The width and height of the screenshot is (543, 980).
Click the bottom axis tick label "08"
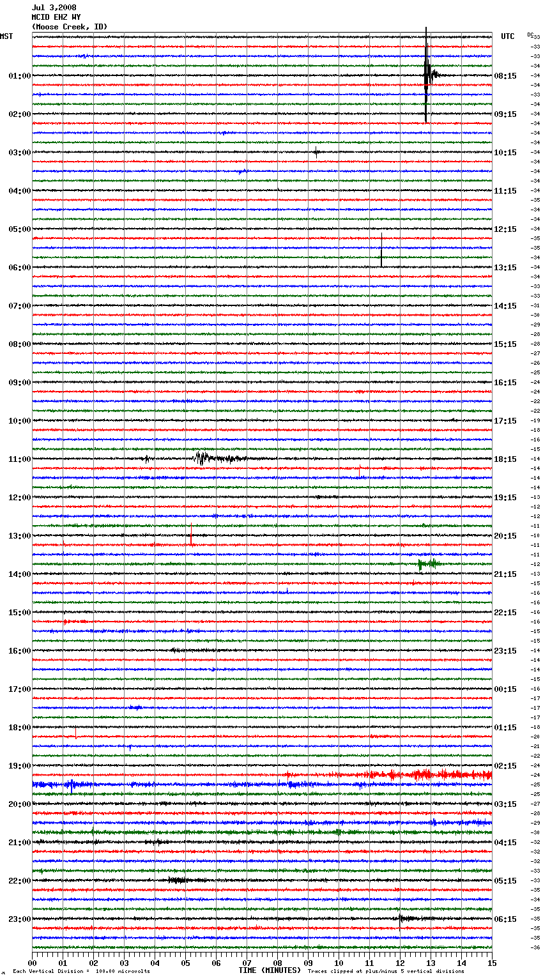277,963
